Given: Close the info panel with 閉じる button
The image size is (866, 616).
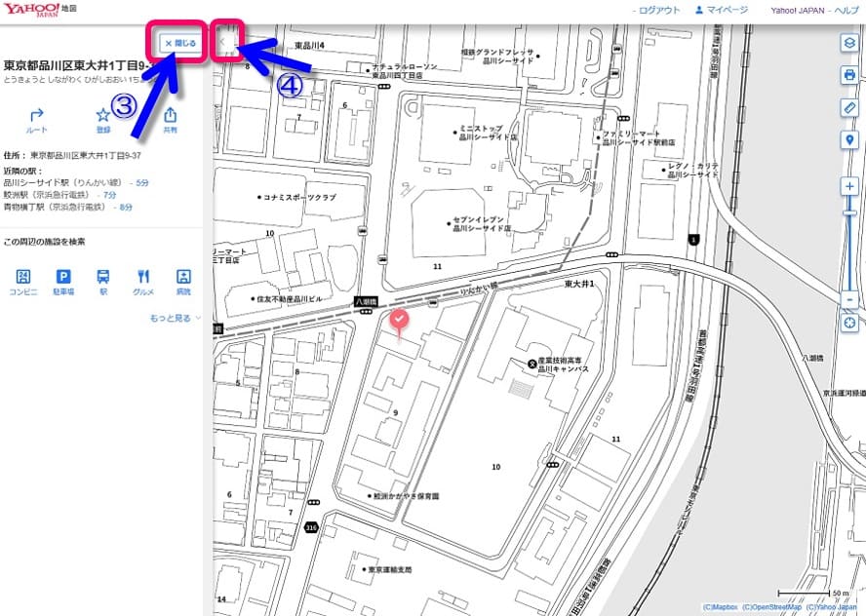Looking at the screenshot, I should (x=180, y=43).
